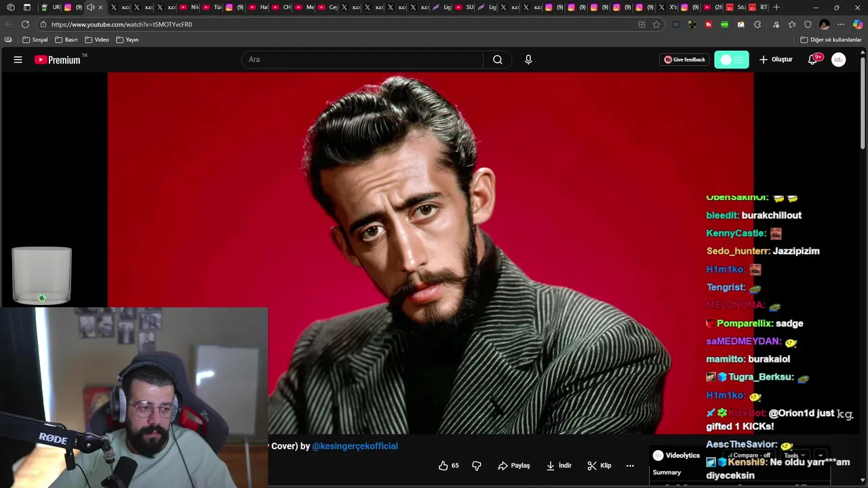Toggle the teal extension switch button
Image resolution: width=868 pixels, height=488 pixels.
732,60
